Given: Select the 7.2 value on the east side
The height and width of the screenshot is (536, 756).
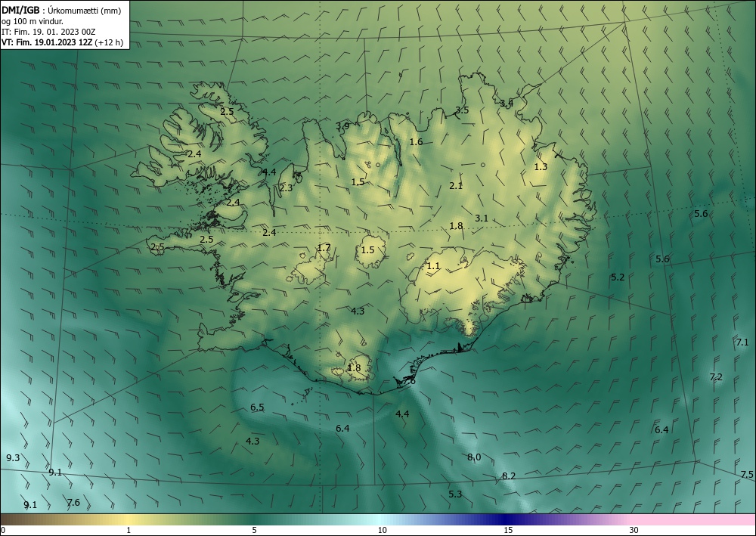Looking at the screenshot, I should coord(716,377).
